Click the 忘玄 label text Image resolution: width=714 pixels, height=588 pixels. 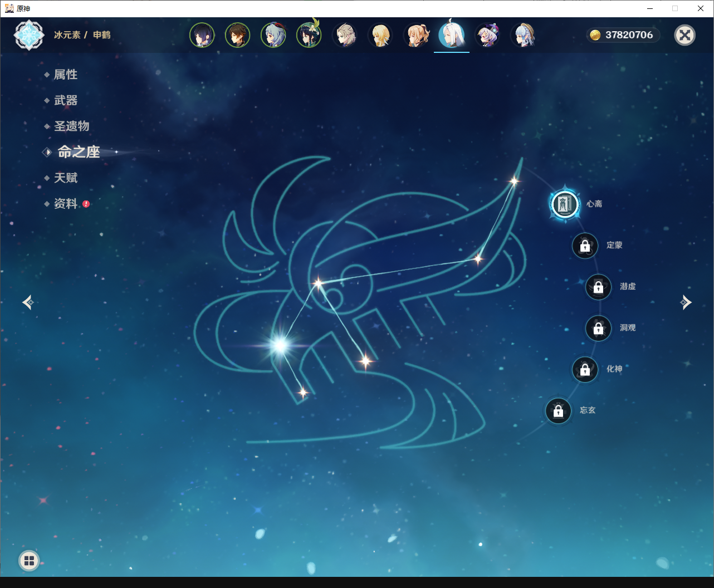coord(588,410)
